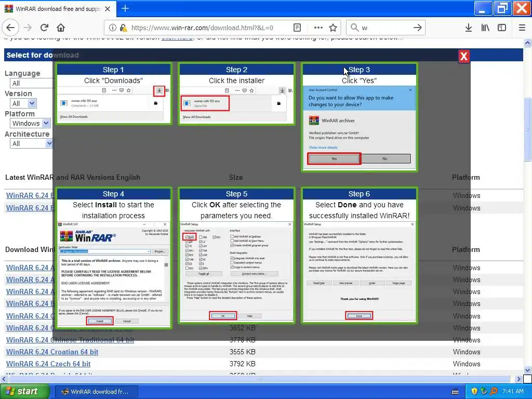Open a new browser tab
The height and width of the screenshot is (399, 532).
pyautogui.click(x=125, y=8)
